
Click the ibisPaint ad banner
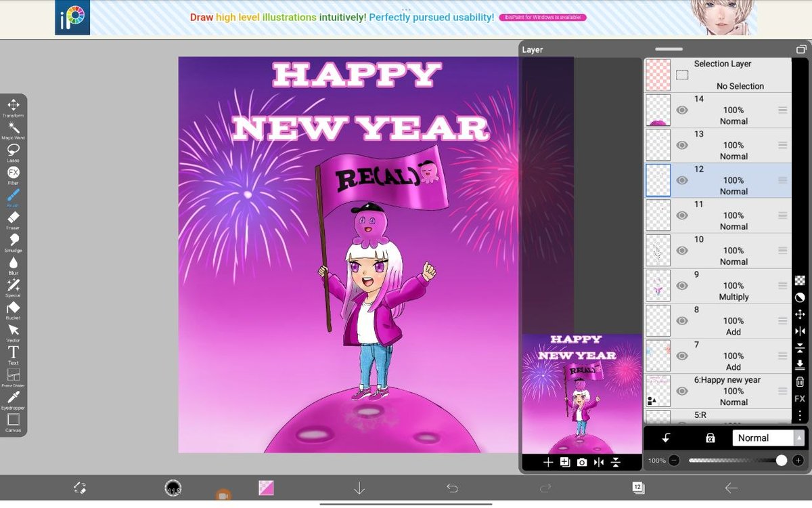tap(406, 18)
